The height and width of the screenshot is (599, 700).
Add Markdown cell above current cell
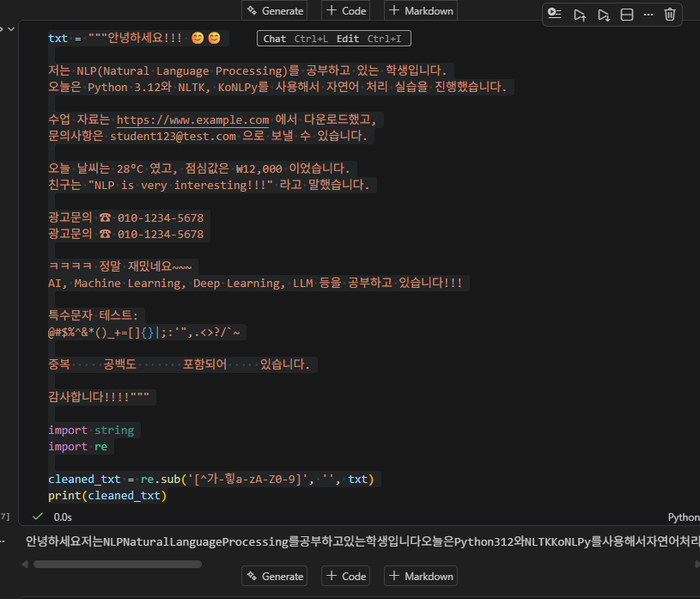(x=421, y=10)
